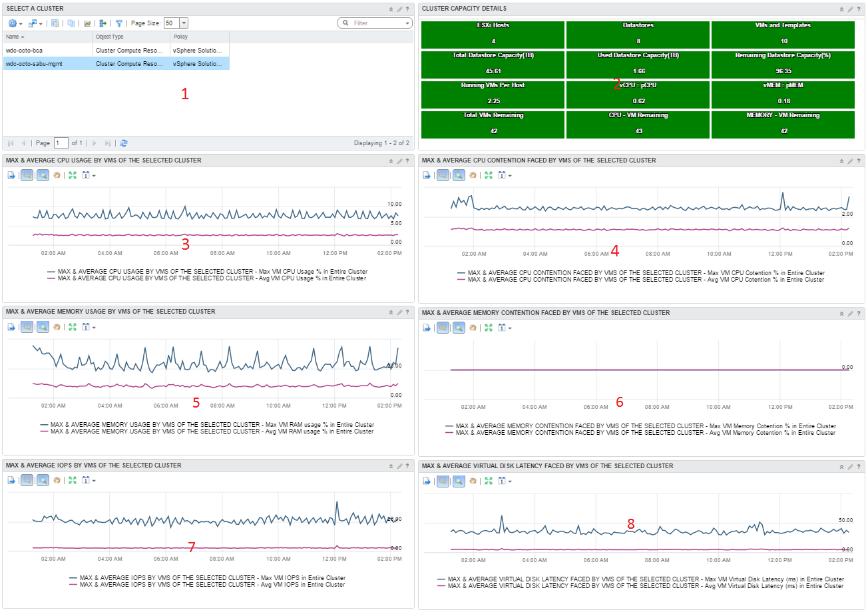Toggle zoom mode in Memory Contention chart

[459, 328]
